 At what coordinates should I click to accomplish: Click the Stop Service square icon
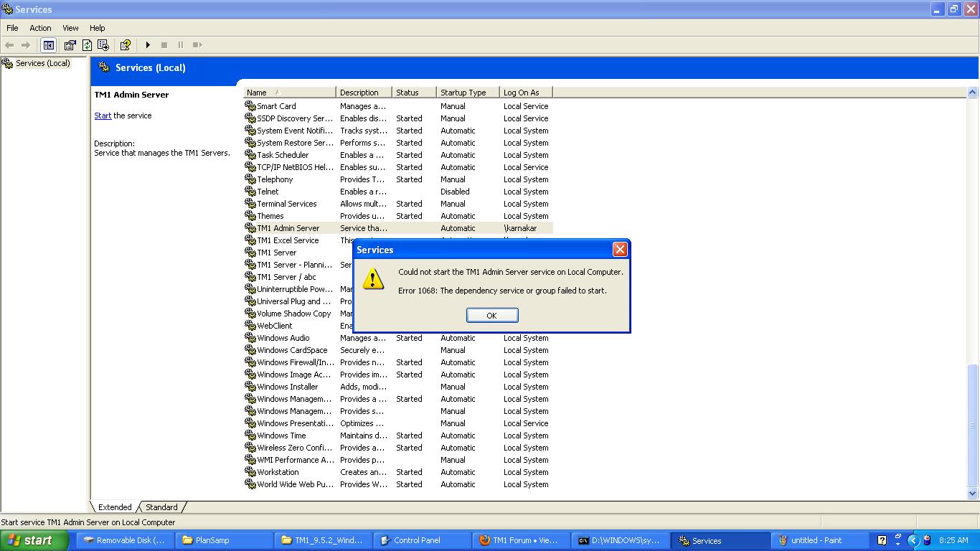point(164,45)
